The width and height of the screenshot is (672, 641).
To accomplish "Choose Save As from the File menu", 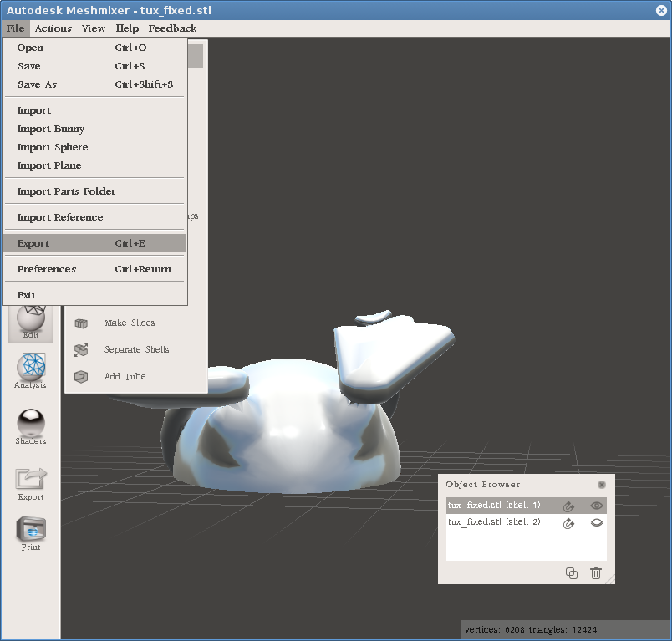I will click(94, 84).
